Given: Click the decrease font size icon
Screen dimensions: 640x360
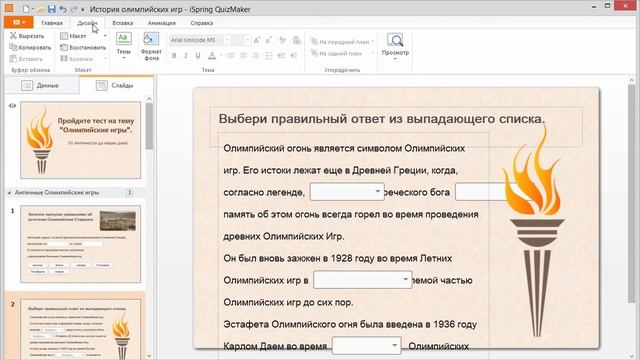Looking at the screenshot, I should 269,40.
